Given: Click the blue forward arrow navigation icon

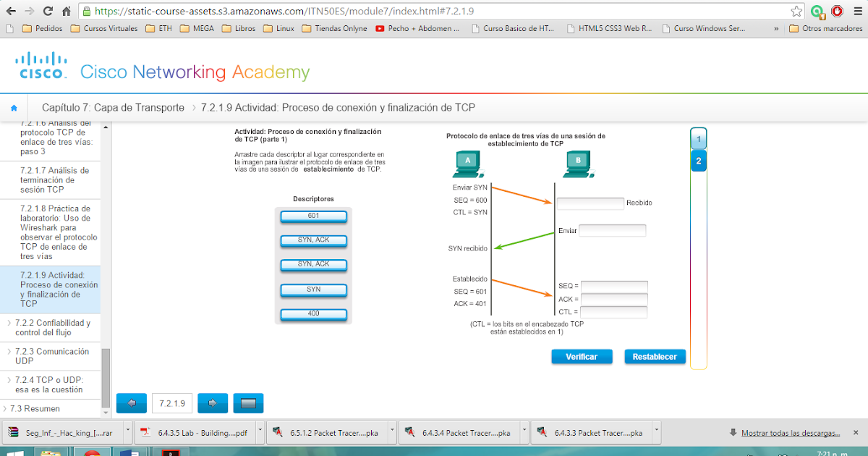Looking at the screenshot, I should click(212, 403).
